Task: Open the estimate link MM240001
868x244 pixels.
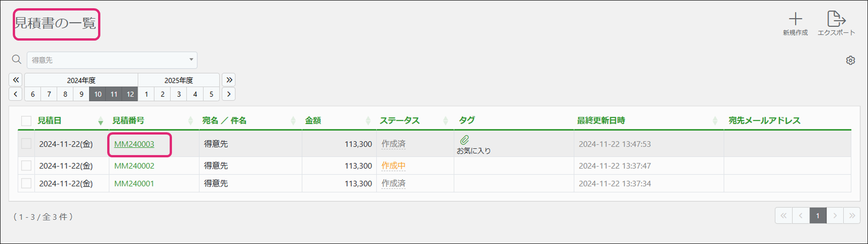Action: point(134,183)
